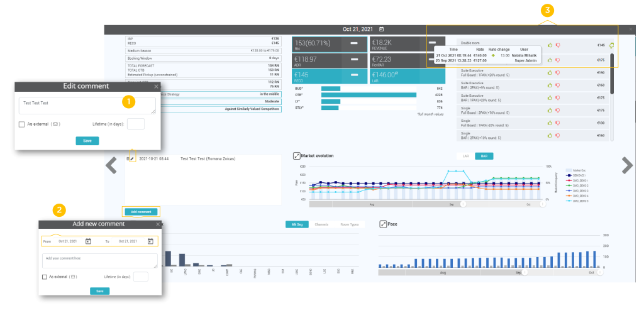The height and width of the screenshot is (313, 644).
Task: Close the Add new comment dialog
Action: point(158,224)
